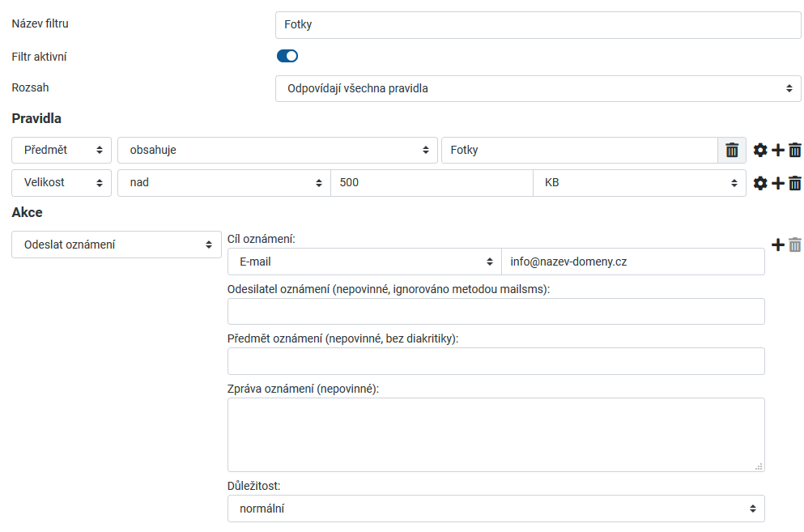Add a rule after the Předmět rule

777,150
